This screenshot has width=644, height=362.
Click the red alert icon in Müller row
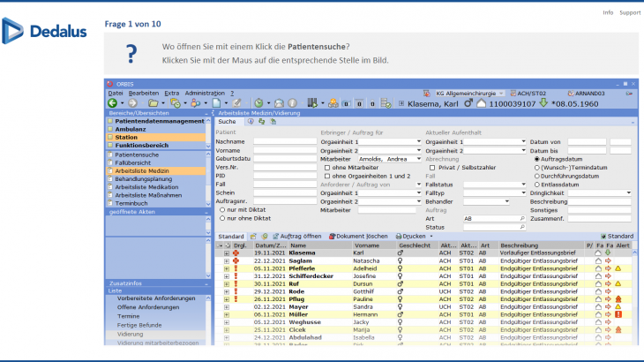[x=618, y=314]
